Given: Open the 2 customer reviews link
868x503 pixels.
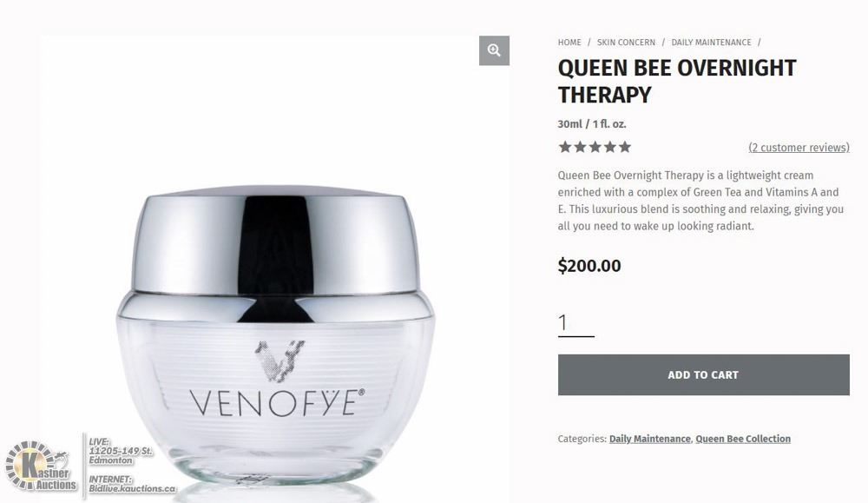Looking at the screenshot, I should [799, 148].
